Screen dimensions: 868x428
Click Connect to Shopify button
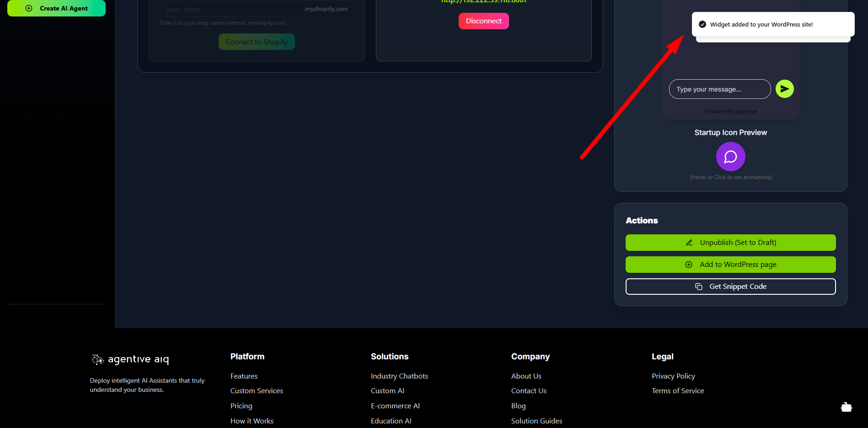point(257,42)
